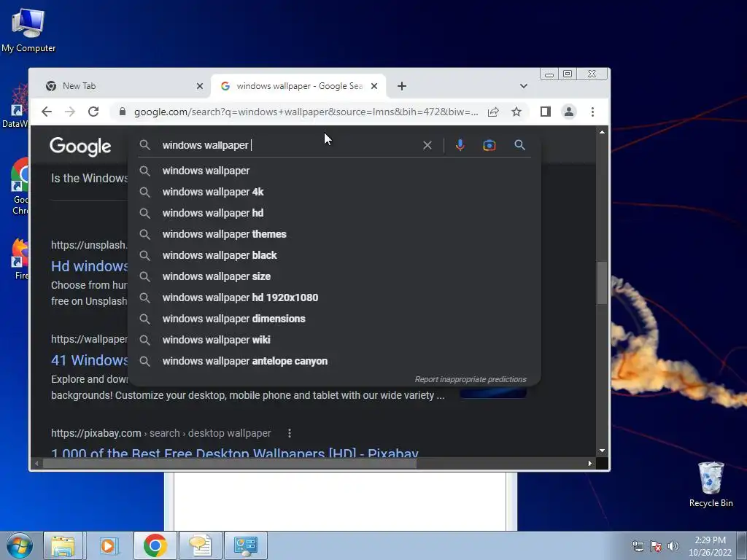Start voice search with microphone
747x560 pixels.
(x=460, y=145)
